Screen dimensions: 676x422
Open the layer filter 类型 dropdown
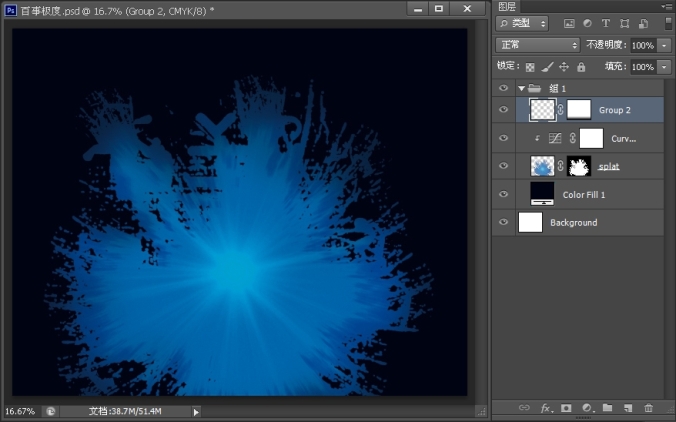(523, 23)
